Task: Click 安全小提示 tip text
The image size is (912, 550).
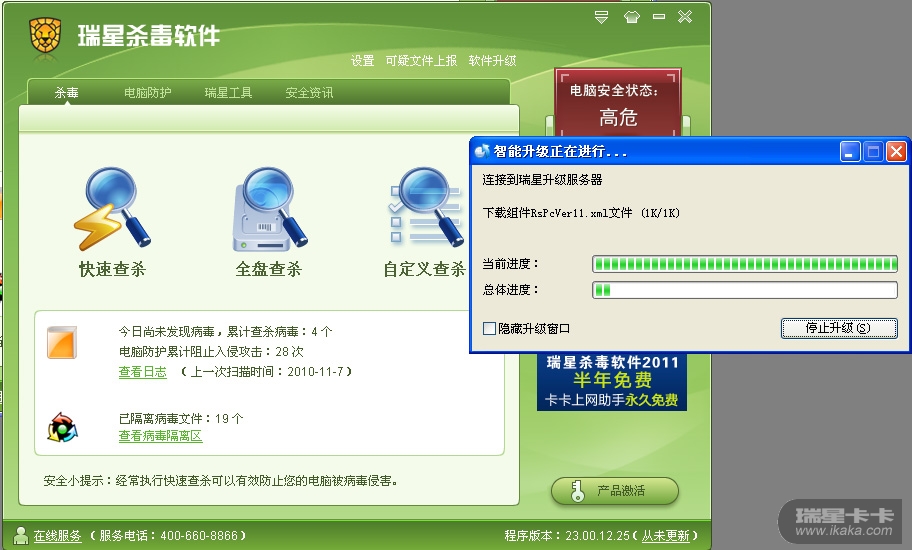Action: click(x=220, y=481)
